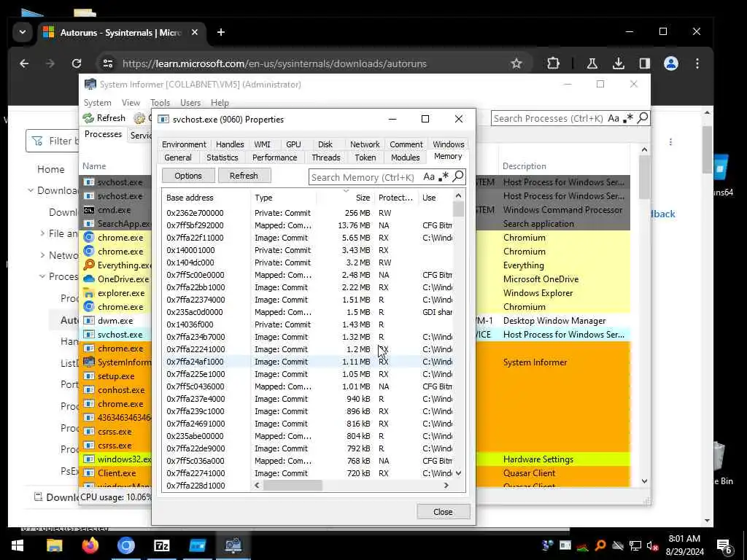Select memory row 0x2362e700000
Screen dimensions: 747x560
(307, 213)
